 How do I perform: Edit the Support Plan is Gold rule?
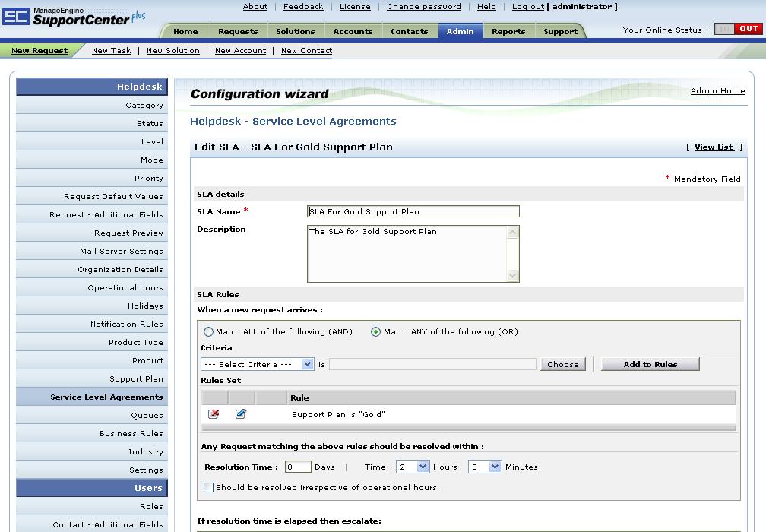point(241,414)
